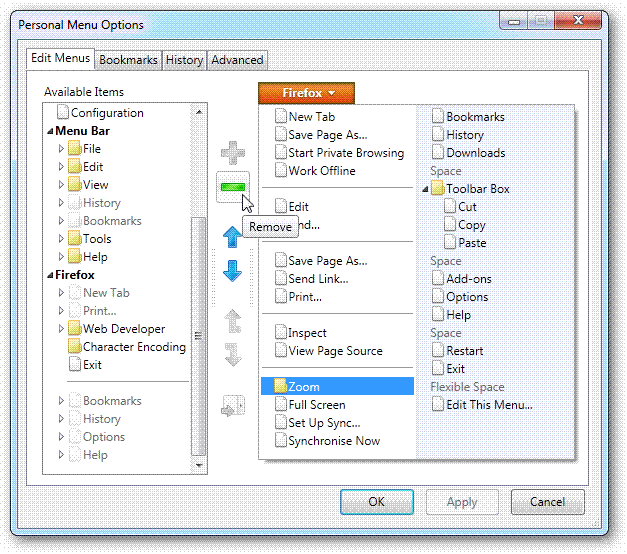Image resolution: width=627 pixels, height=554 pixels.
Task: Switch to the History tab
Action: tap(184, 60)
